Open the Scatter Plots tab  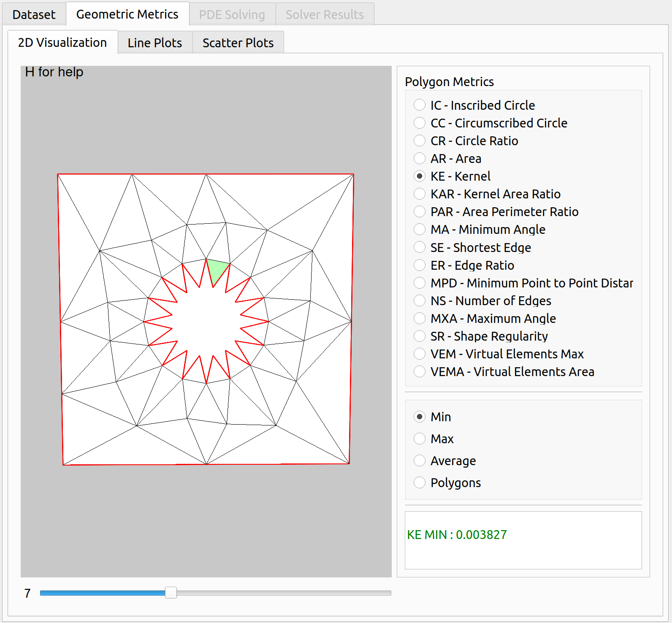[238, 43]
